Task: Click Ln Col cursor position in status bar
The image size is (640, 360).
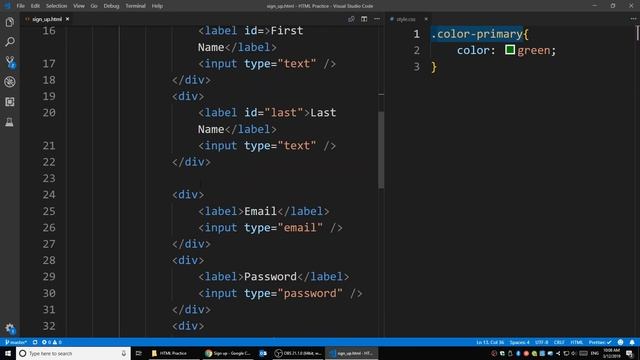Action: coord(490,342)
